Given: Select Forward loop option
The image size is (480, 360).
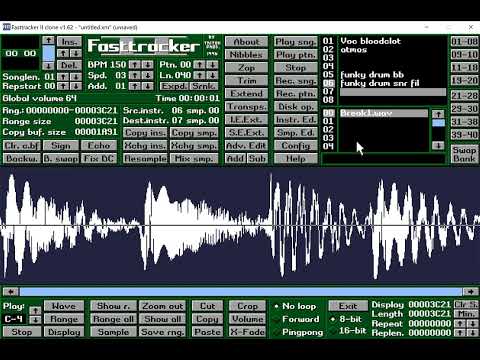Looking at the screenshot, I should point(296,319).
